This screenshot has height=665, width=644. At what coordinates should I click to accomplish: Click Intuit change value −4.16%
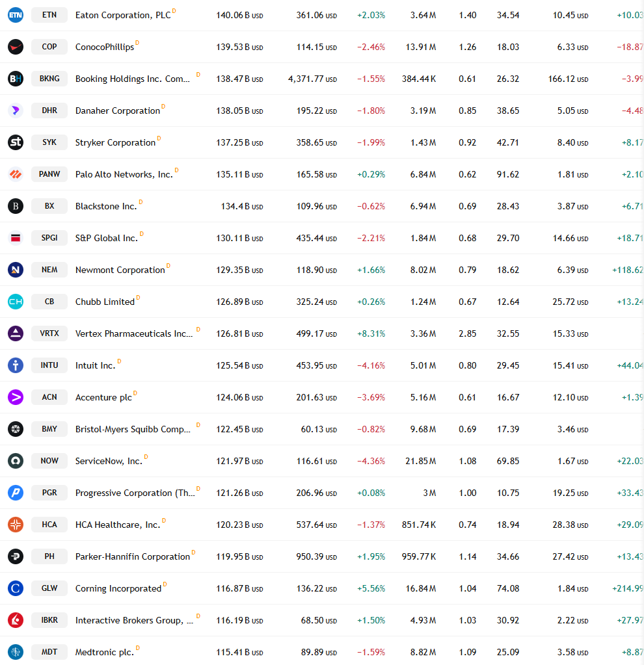[x=371, y=365]
